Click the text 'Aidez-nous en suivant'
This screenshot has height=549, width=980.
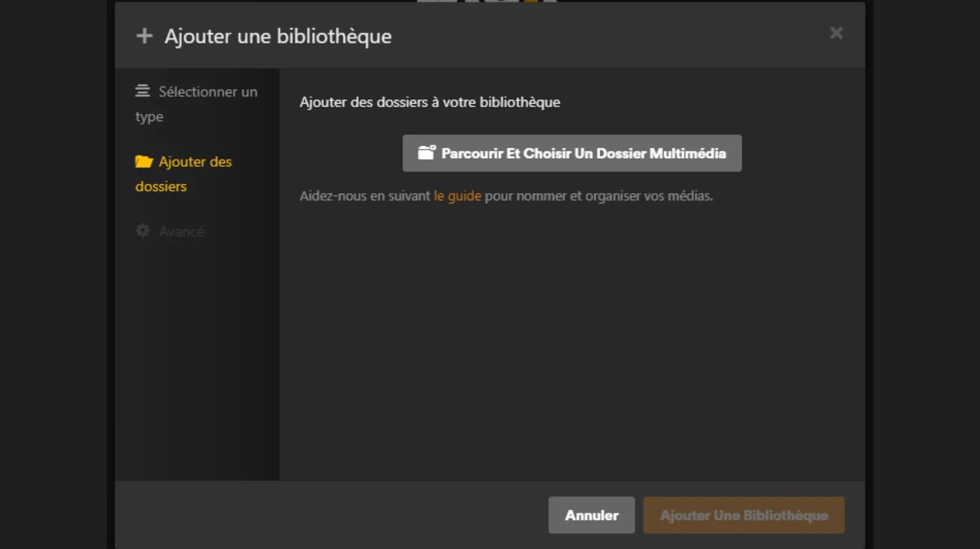point(364,196)
